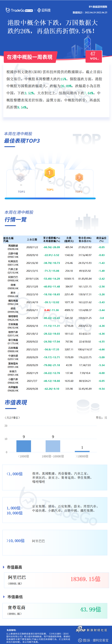The height and width of the screenshot is (644, 112).
Task: Click the 市值表現 section heading
Action: 16,403
